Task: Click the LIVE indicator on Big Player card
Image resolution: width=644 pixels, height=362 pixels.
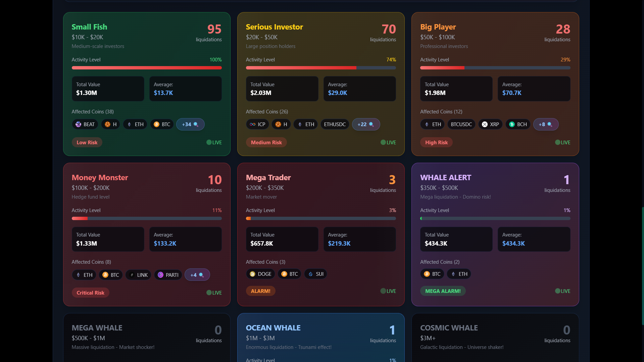Action: pos(562,143)
